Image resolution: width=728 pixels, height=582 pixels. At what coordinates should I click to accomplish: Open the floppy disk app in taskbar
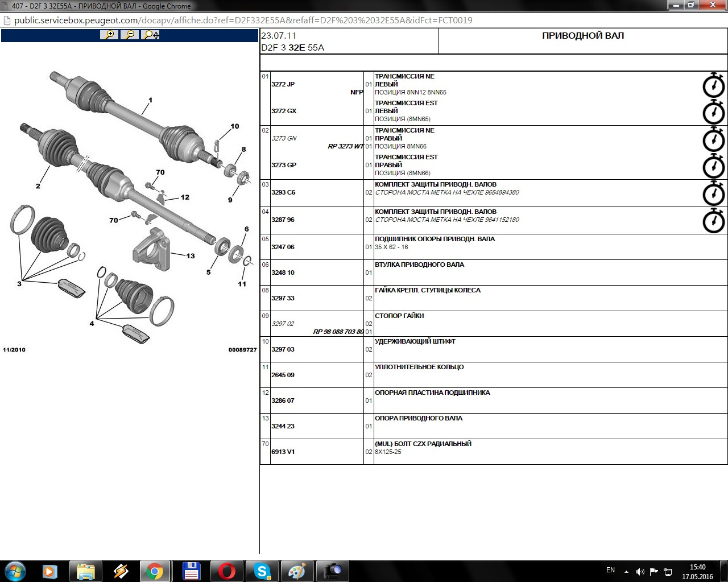(191, 571)
